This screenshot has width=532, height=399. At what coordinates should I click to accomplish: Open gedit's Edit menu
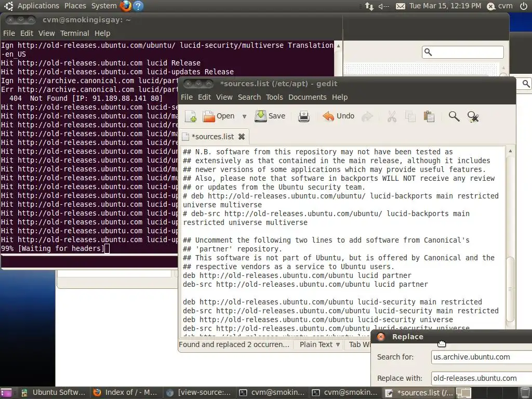(204, 97)
